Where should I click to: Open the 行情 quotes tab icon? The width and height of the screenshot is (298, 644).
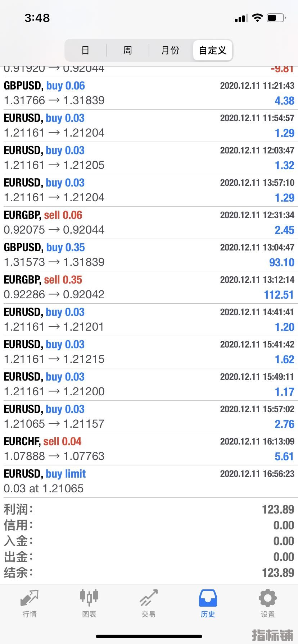coord(29,598)
